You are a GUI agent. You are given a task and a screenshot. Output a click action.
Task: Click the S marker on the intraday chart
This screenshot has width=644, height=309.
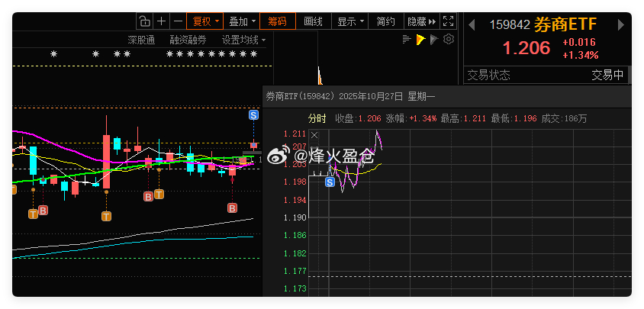coord(330,182)
